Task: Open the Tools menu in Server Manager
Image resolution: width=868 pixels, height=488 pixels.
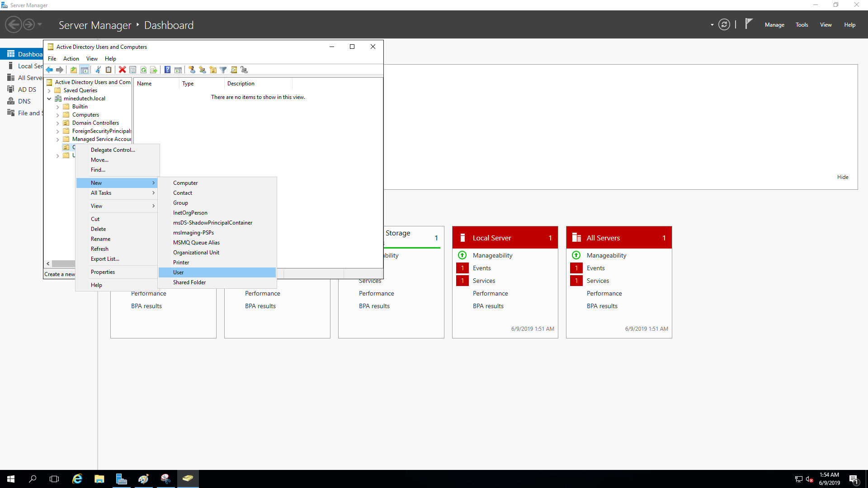Action: (x=802, y=25)
